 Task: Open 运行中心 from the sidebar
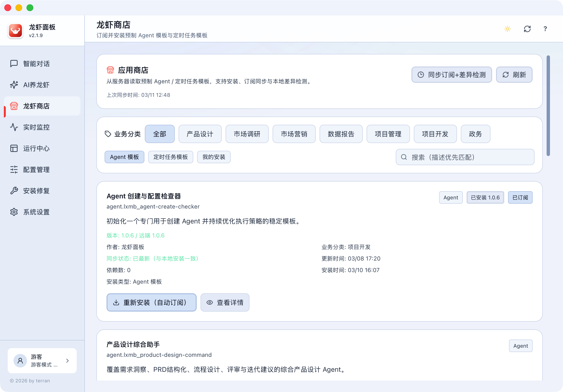point(36,149)
